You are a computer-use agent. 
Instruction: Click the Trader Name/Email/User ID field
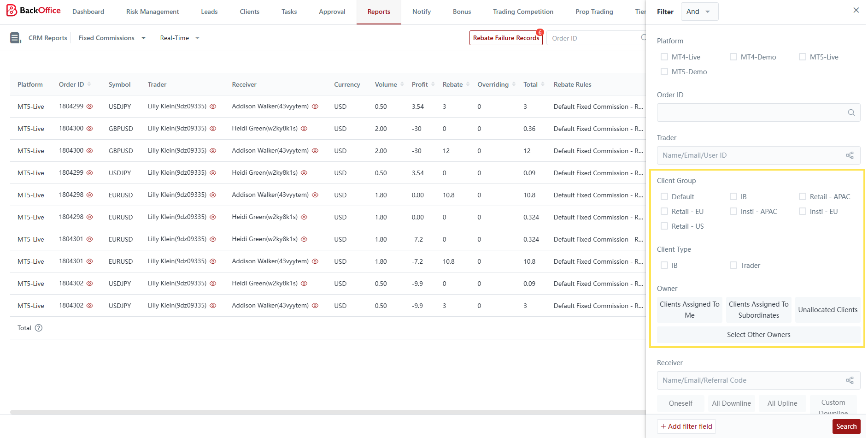point(751,155)
